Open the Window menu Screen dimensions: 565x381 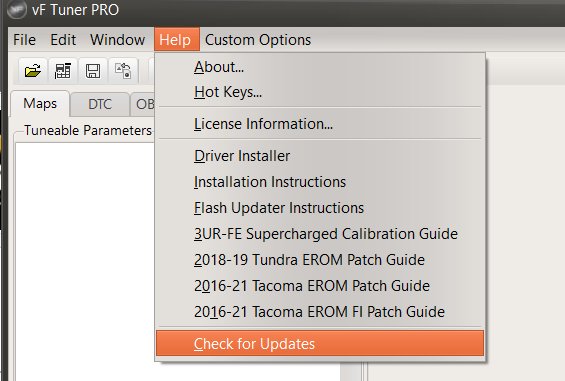117,40
